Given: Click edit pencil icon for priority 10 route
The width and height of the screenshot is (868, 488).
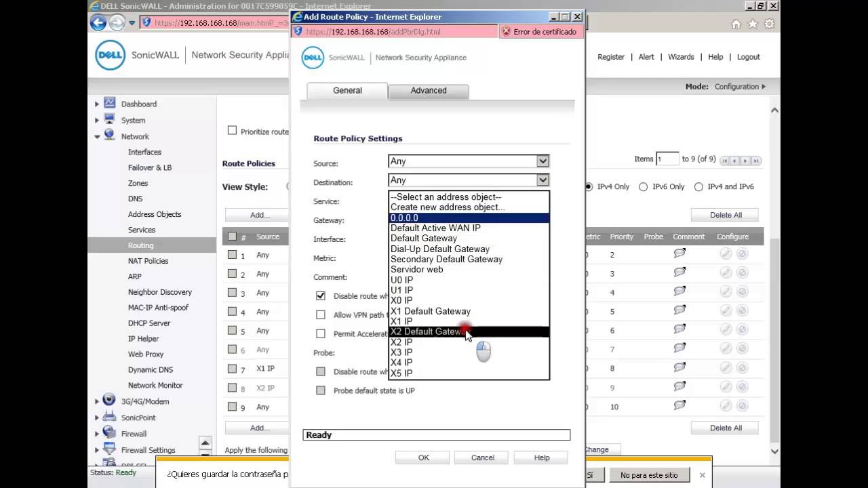Looking at the screenshot, I should (x=726, y=405).
